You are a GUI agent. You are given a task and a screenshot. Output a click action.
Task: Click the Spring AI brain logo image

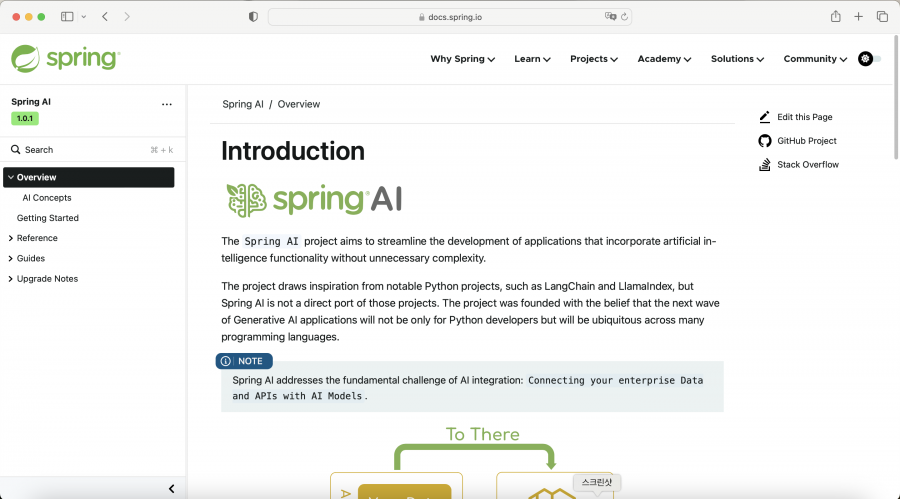pyautogui.click(x=314, y=200)
